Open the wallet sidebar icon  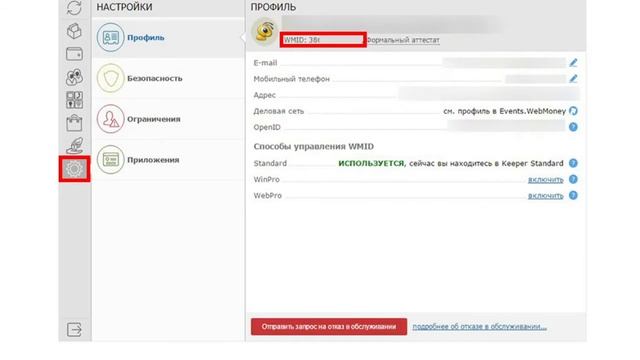(x=74, y=54)
